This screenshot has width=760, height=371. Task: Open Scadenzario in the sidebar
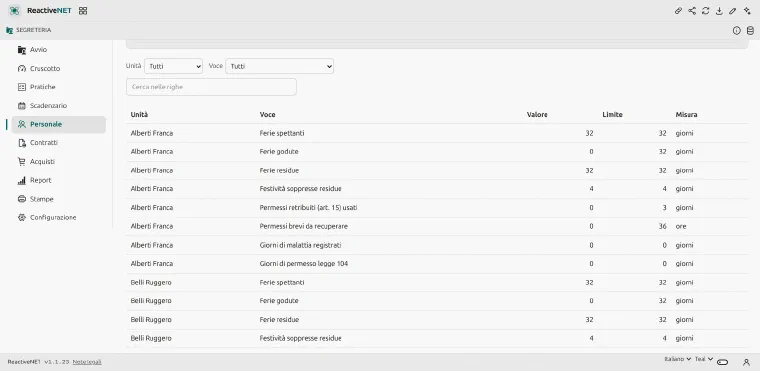(x=59, y=106)
